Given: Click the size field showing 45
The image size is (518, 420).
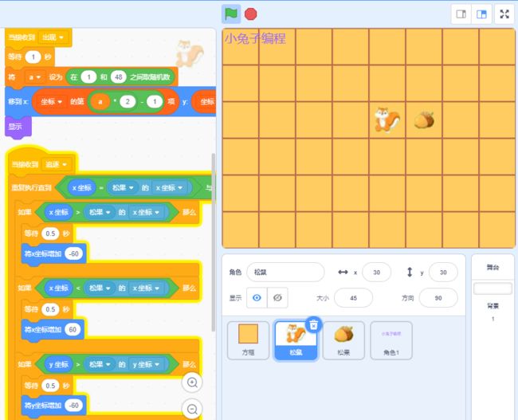Looking at the screenshot, I should point(353,298).
